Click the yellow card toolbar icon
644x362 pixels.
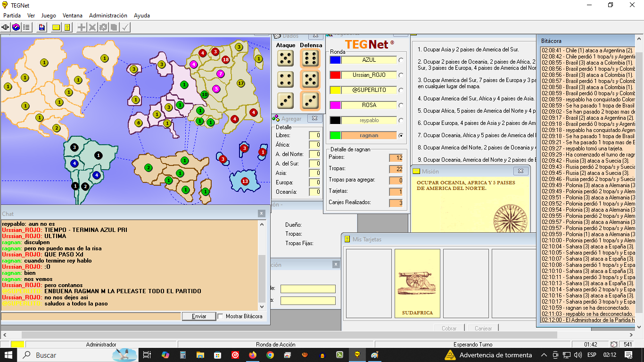(56, 27)
